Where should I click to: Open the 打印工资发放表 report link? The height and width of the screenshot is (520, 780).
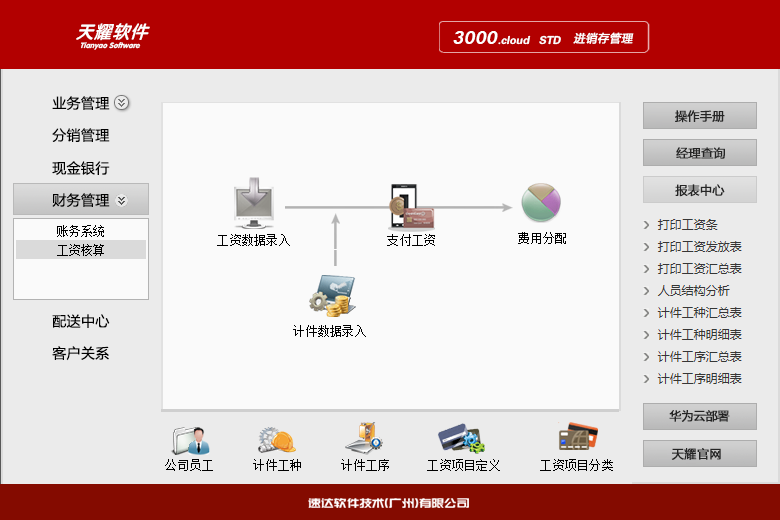pos(699,247)
